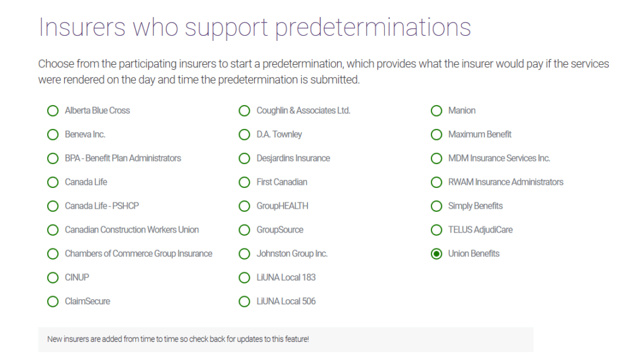
Task: Select Manion from the insurer list
Action: click(436, 111)
